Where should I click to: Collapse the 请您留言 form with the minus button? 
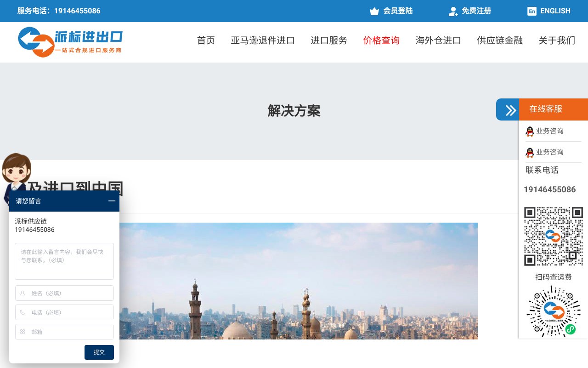[112, 201]
